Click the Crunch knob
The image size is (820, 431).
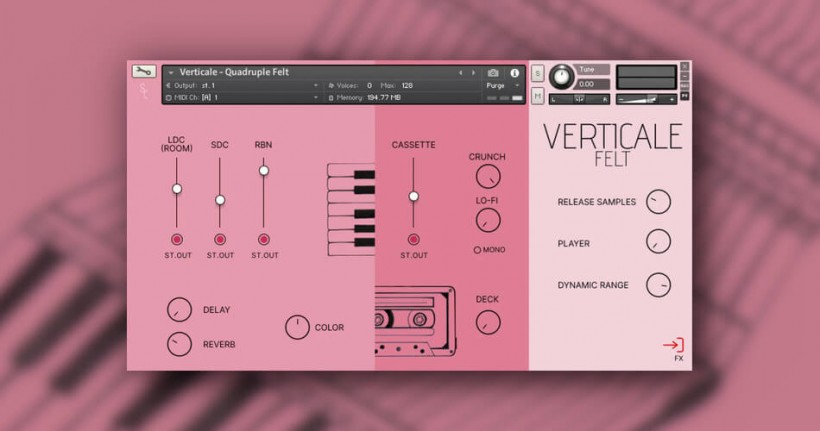(487, 178)
